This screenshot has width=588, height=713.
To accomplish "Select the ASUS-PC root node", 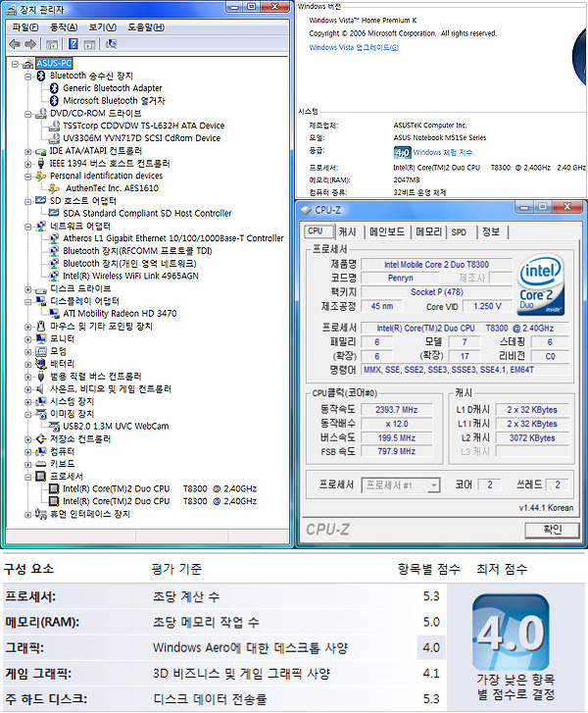I will [54, 63].
